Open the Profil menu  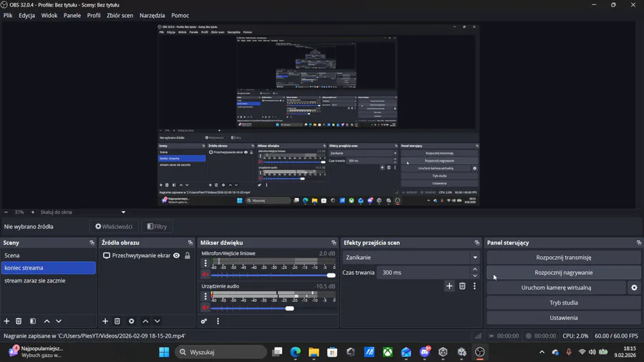[x=94, y=15]
